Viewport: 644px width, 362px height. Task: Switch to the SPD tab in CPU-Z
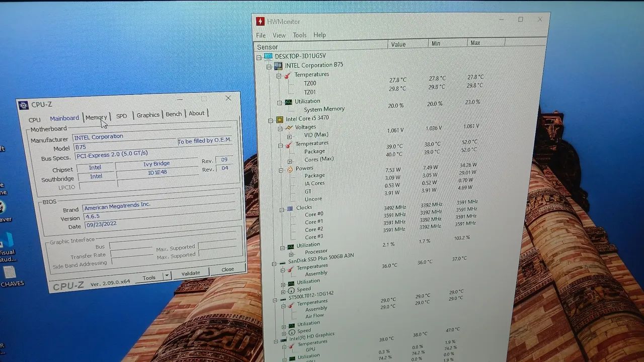coord(122,116)
